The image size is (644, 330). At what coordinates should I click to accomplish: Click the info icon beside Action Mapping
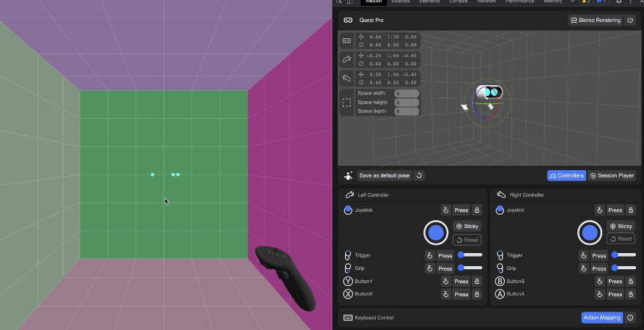pos(630,318)
